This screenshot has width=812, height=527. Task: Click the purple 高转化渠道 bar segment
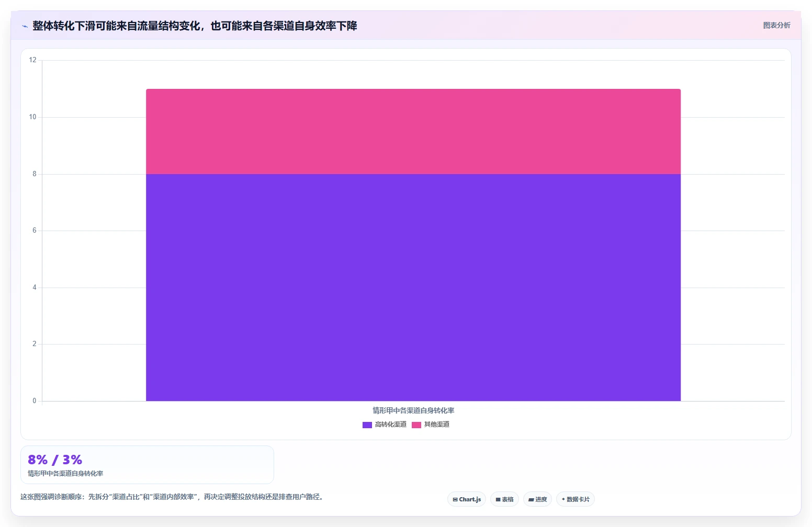[413, 288]
